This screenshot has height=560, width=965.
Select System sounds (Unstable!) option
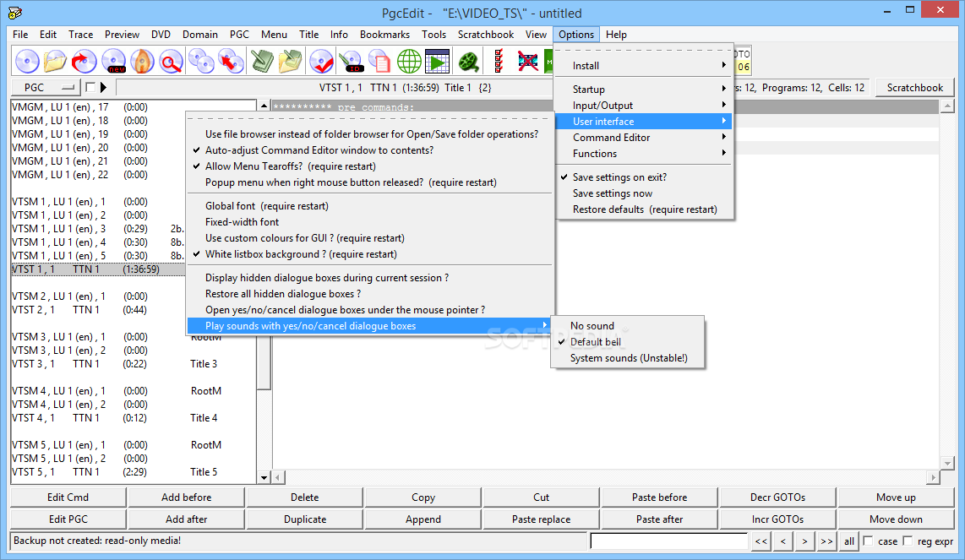click(x=628, y=357)
